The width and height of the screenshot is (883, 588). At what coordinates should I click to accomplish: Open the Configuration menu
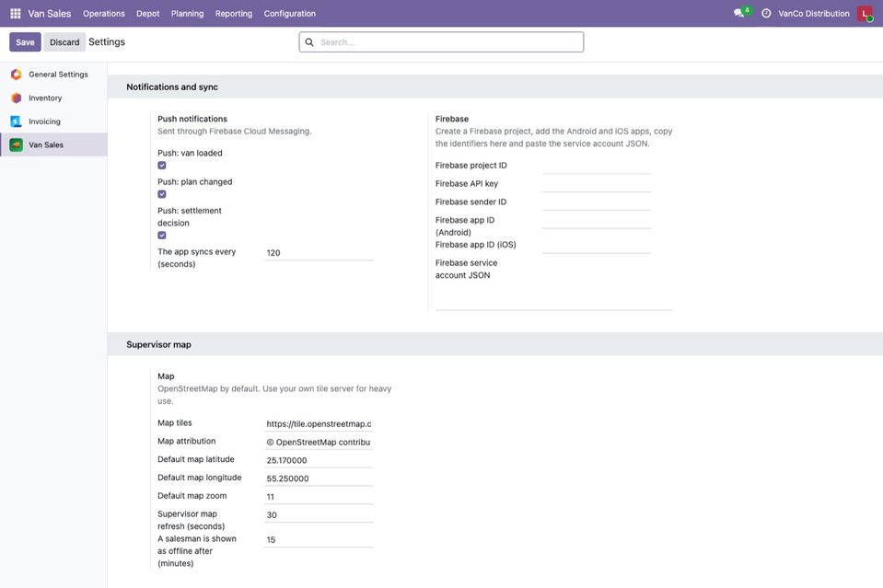[x=289, y=14]
